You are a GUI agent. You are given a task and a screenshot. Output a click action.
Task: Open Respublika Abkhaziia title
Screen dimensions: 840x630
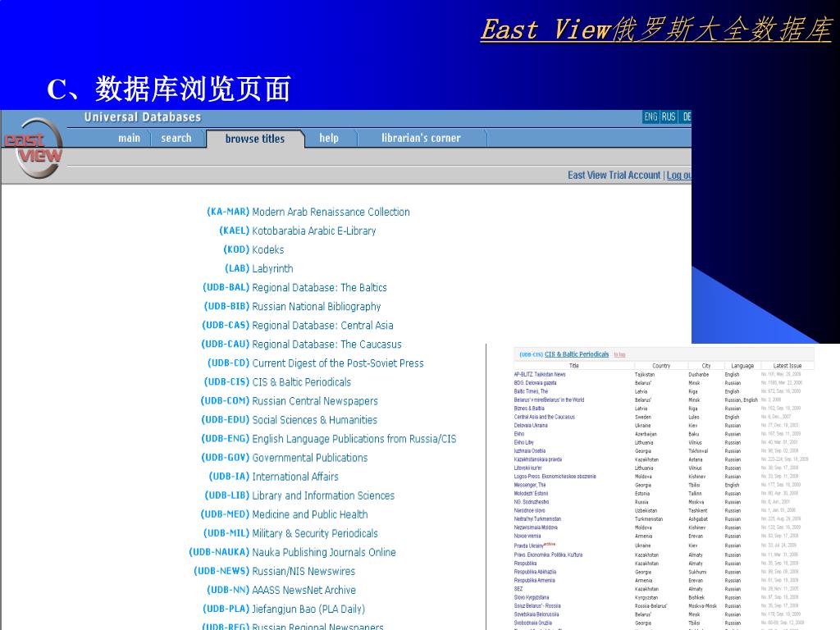535,572
